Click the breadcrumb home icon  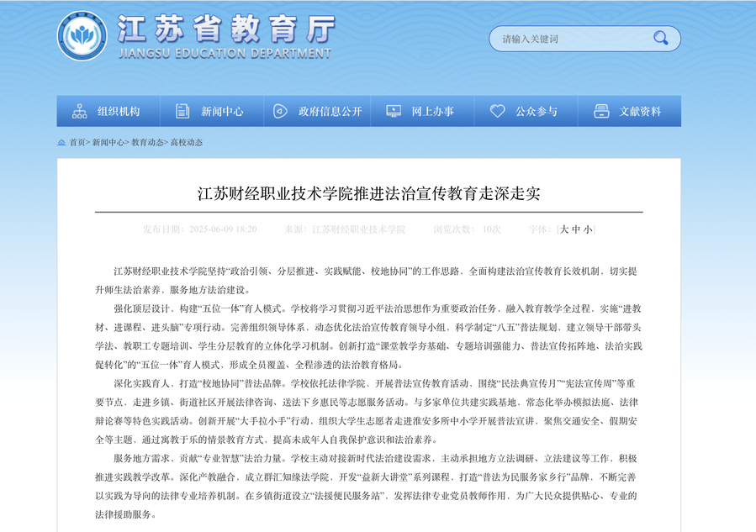click(61, 142)
